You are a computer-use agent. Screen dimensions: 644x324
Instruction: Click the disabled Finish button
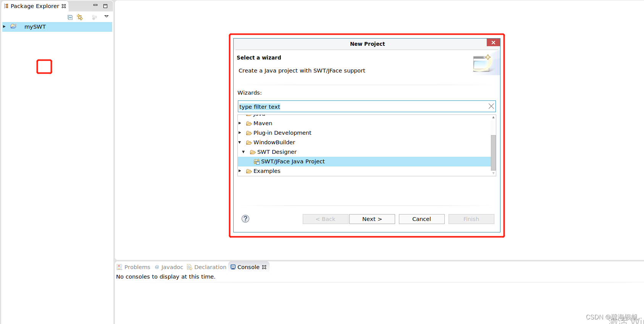(x=471, y=219)
